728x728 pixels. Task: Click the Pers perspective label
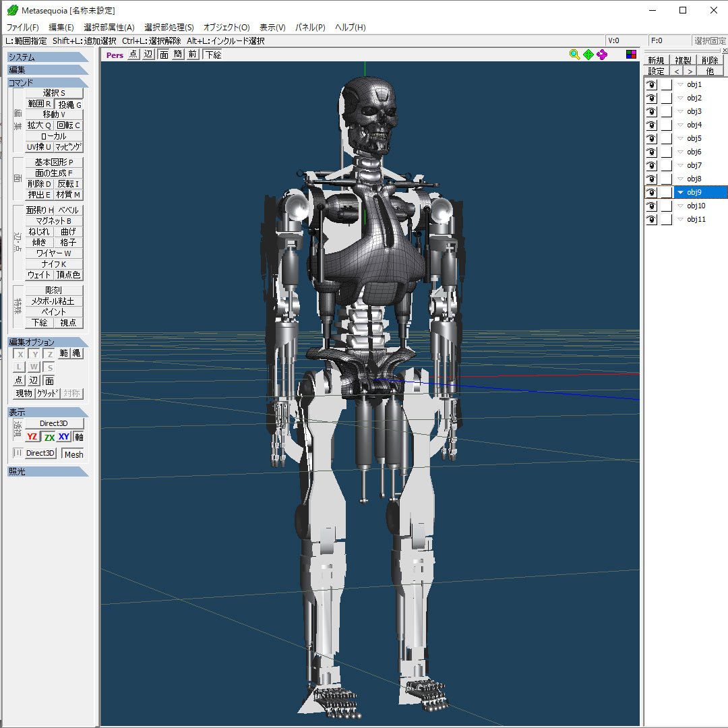(x=115, y=55)
